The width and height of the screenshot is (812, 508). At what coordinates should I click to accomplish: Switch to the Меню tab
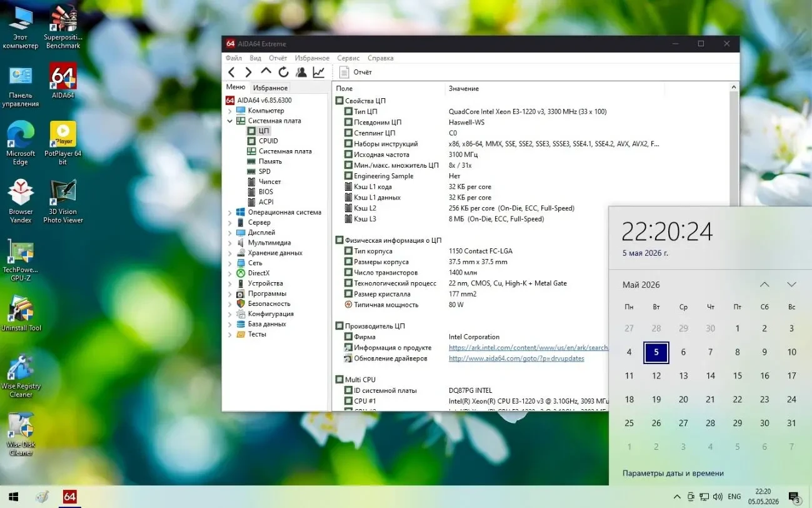[236, 88]
